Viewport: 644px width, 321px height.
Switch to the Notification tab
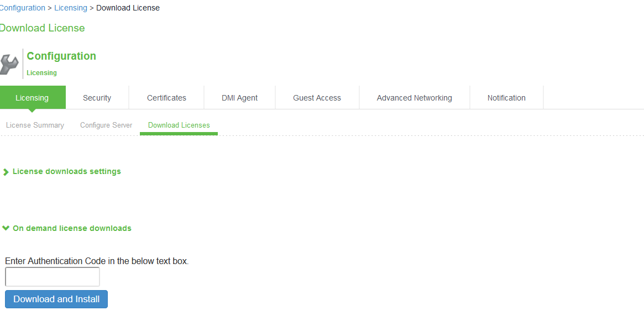pyautogui.click(x=506, y=98)
